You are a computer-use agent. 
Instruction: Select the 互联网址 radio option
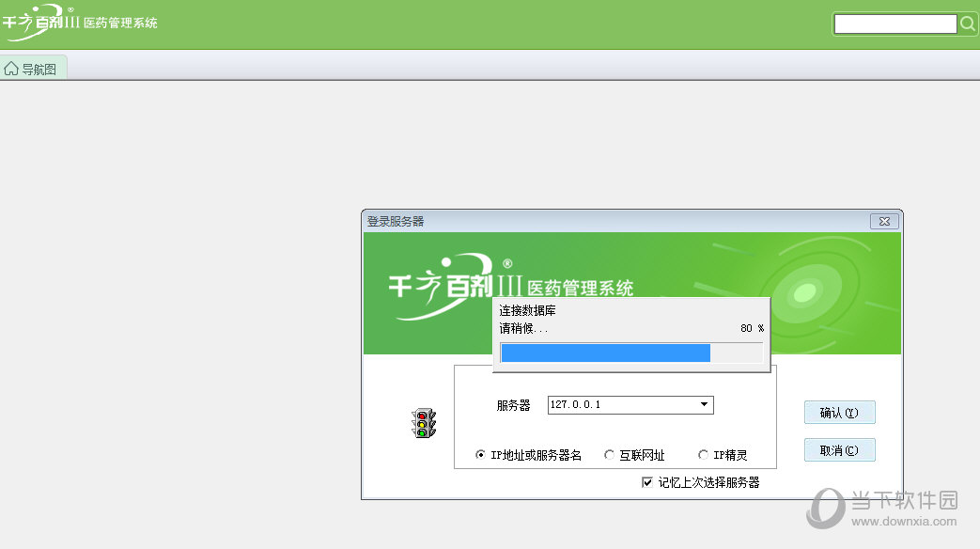click(609, 455)
